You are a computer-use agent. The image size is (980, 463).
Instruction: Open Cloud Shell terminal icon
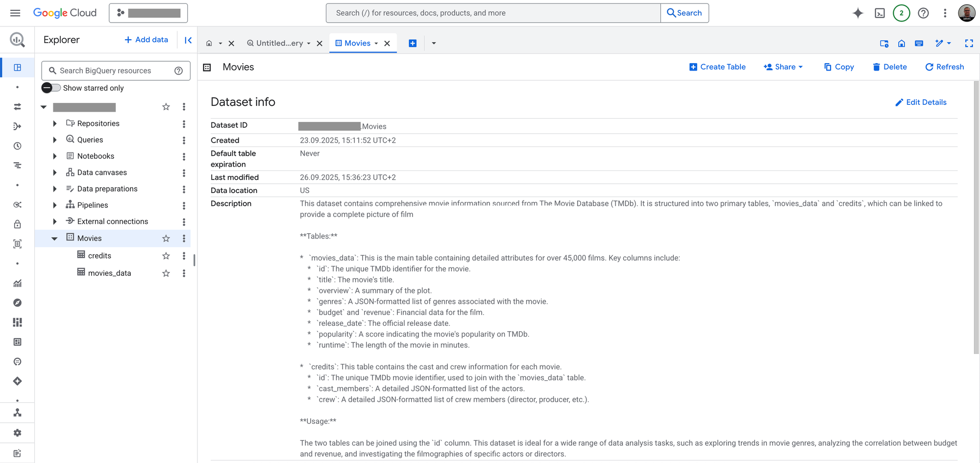click(880, 13)
